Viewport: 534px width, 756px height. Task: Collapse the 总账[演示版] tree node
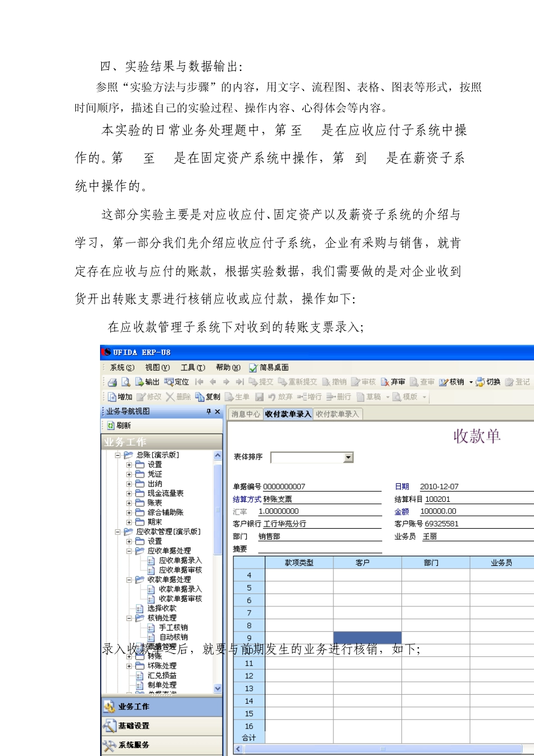click(x=118, y=455)
